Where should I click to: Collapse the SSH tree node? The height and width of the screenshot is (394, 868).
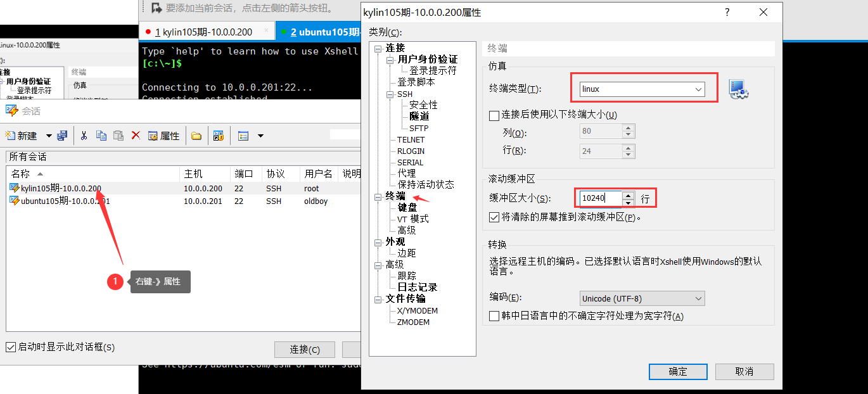pos(390,94)
